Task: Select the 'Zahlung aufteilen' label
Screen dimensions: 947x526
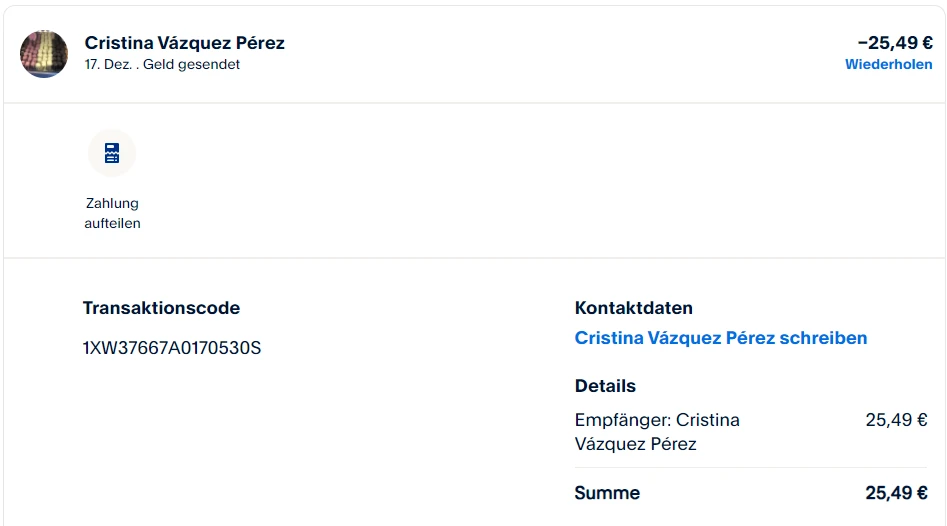Action: point(112,213)
